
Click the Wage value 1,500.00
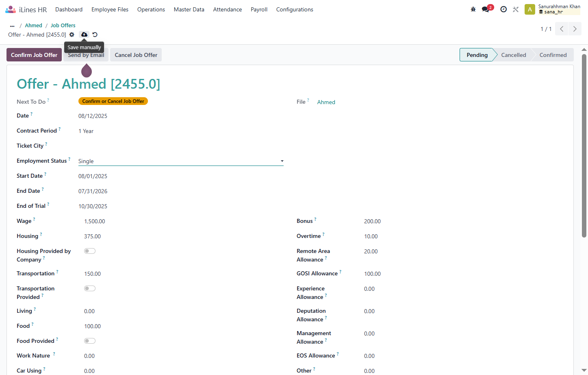95,222
